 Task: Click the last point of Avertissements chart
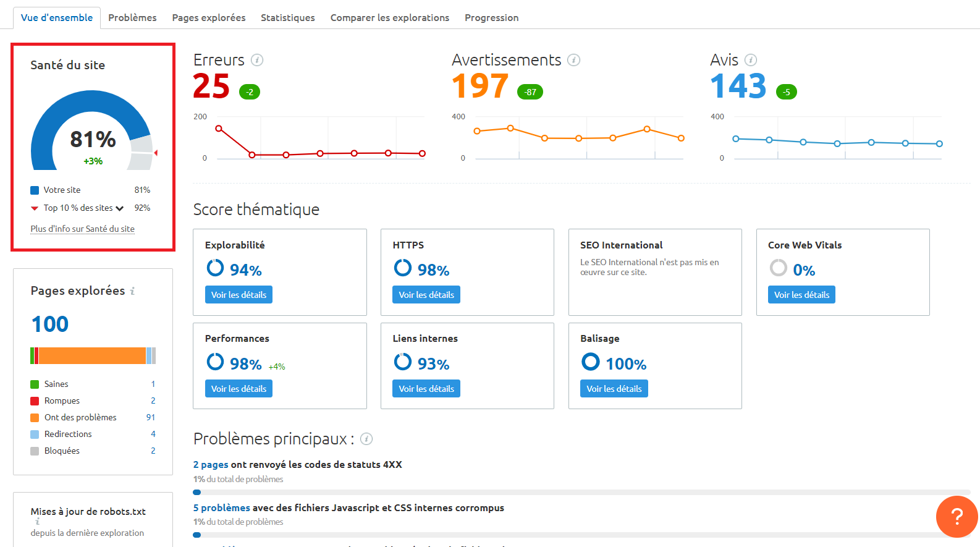[681, 138]
